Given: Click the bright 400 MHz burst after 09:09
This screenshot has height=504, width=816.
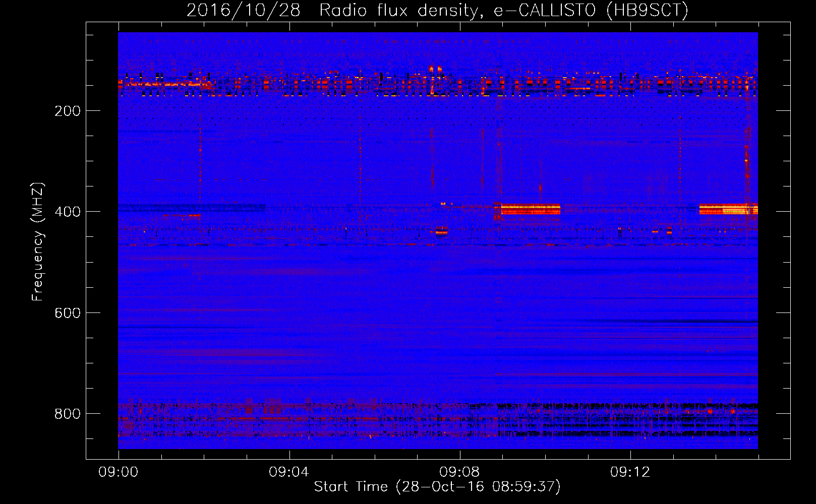Looking at the screenshot, I should [x=530, y=209].
